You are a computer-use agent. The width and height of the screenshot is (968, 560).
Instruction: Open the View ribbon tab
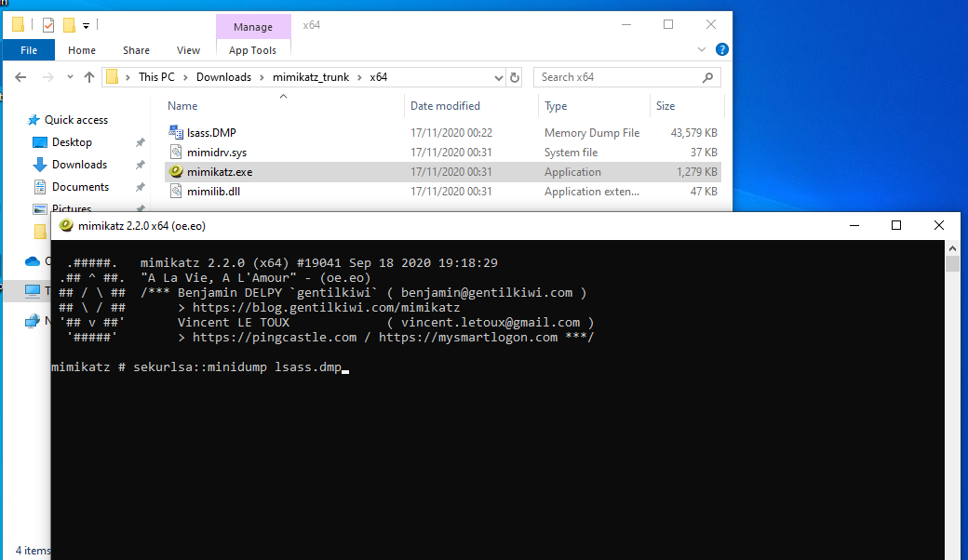tap(188, 50)
